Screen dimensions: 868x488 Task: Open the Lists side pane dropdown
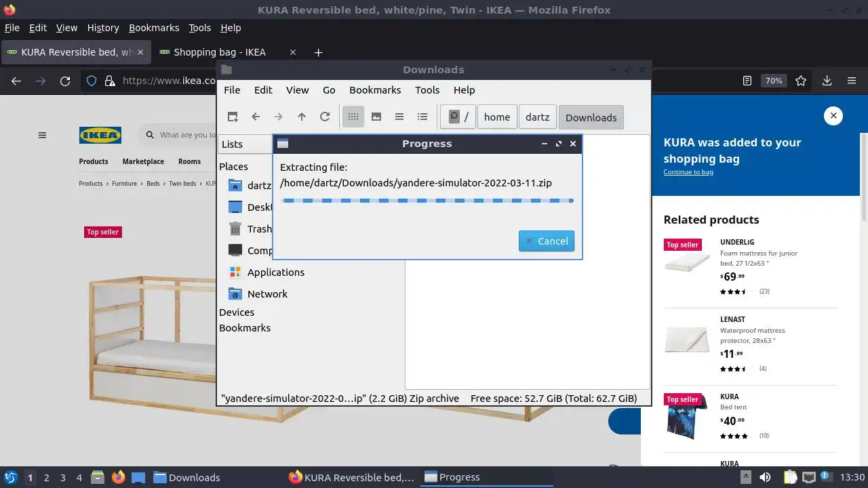(x=245, y=144)
